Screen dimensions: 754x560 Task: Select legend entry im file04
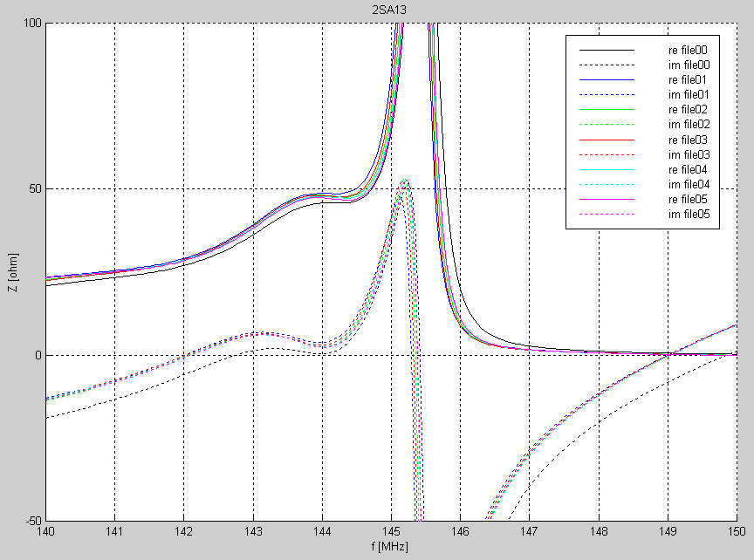(689, 185)
